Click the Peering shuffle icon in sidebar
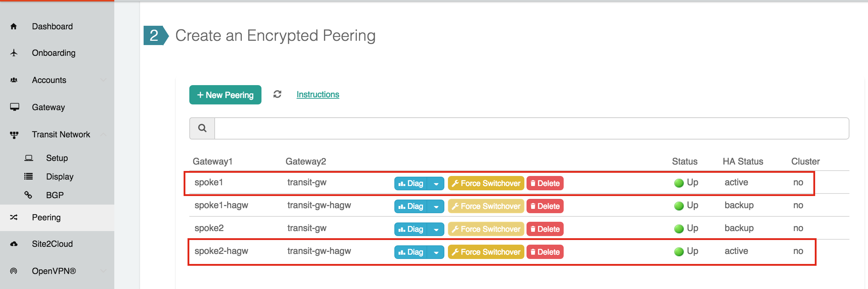 pyautogui.click(x=14, y=217)
